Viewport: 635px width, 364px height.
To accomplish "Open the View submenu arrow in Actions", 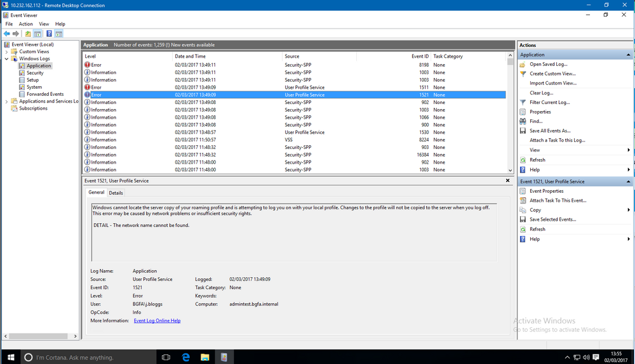I will [629, 150].
